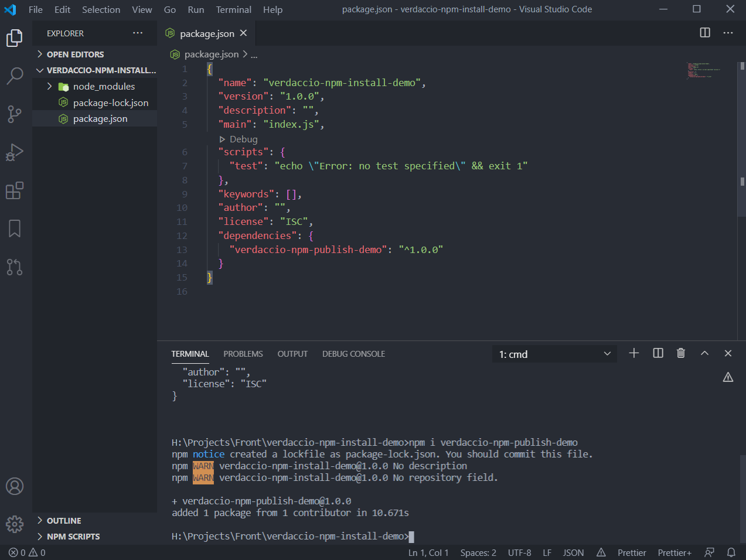Open the terminal selector dropdown '1: cmd'

click(x=554, y=354)
